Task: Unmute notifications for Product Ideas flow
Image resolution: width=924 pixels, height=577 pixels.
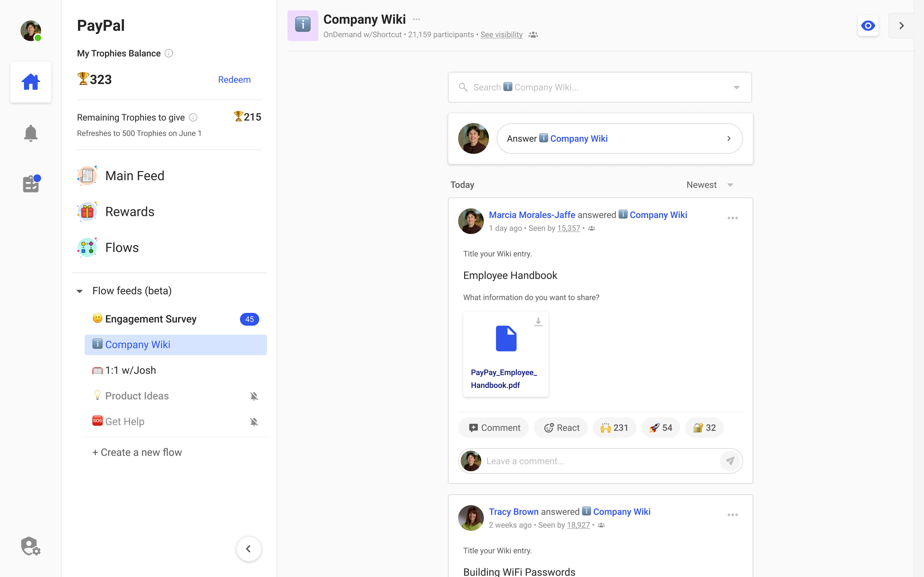Action: click(x=254, y=396)
